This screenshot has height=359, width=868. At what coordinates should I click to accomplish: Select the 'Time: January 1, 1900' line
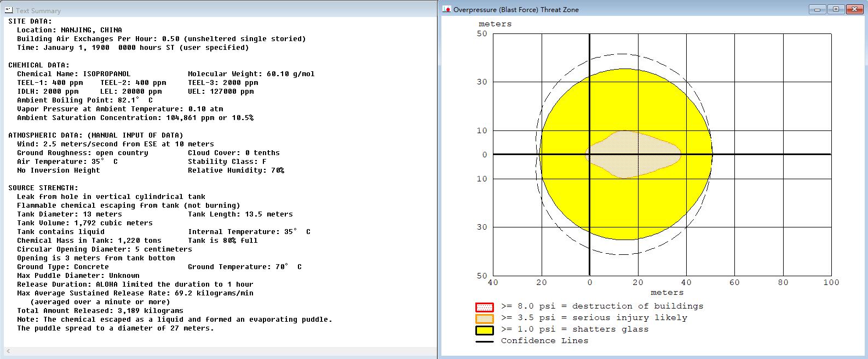tap(133, 48)
